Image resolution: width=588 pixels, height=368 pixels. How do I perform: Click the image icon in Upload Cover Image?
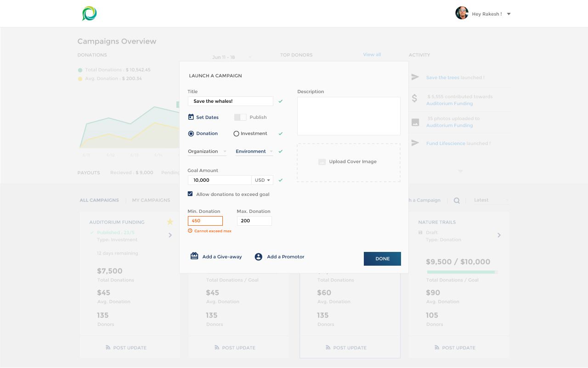(x=322, y=162)
